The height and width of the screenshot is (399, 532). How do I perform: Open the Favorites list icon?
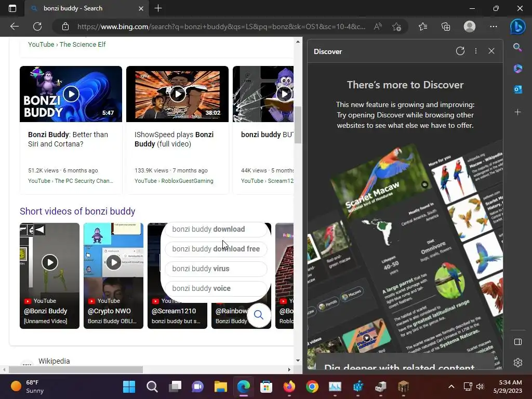tap(423, 26)
